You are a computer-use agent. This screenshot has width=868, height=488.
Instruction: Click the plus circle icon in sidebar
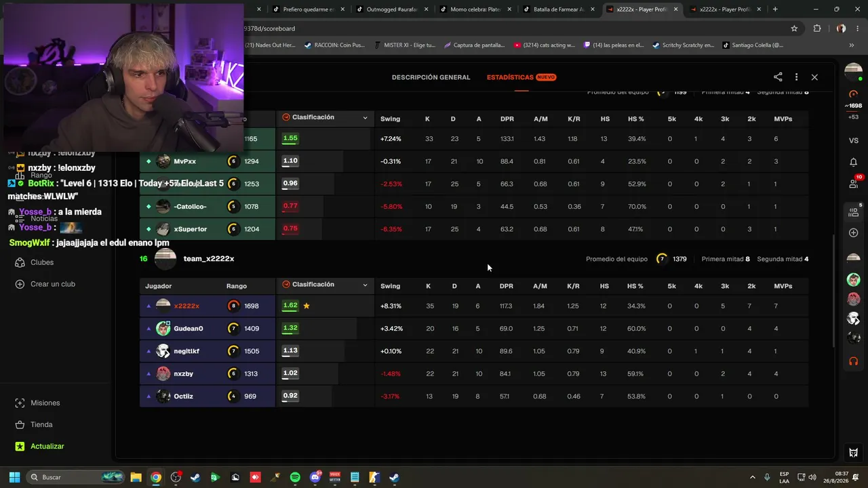(854, 233)
